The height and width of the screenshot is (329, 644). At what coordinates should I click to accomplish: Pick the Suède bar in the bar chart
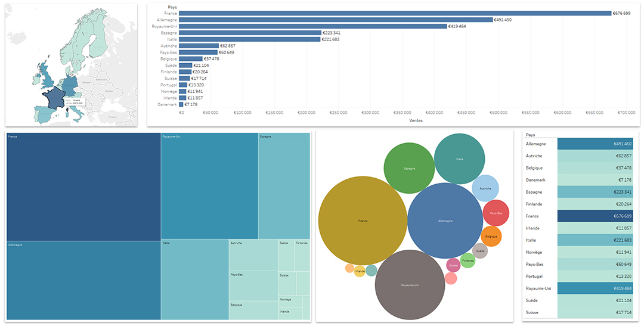tap(185, 66)
